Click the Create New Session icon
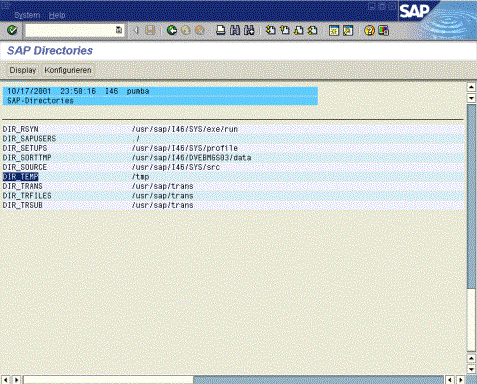Image resolution: width=477 pixels, height=384 pixels. point(334,30)
